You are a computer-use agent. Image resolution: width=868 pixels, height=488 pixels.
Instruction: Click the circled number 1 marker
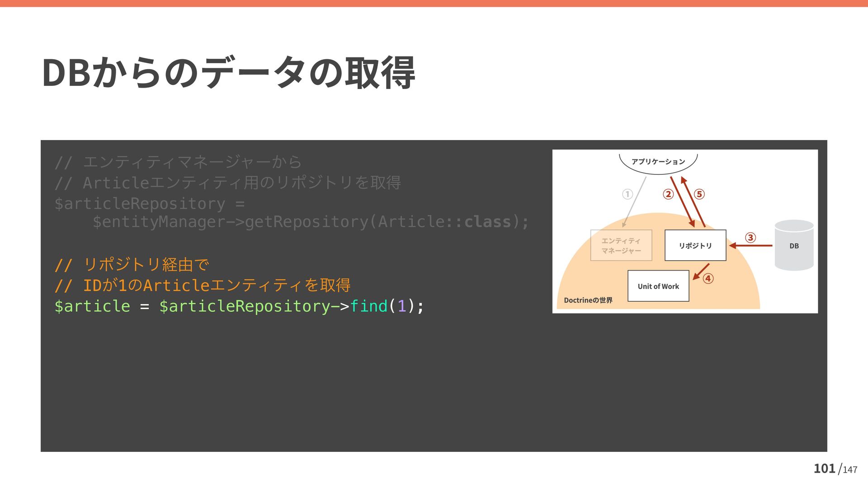(x=627, y=194)
